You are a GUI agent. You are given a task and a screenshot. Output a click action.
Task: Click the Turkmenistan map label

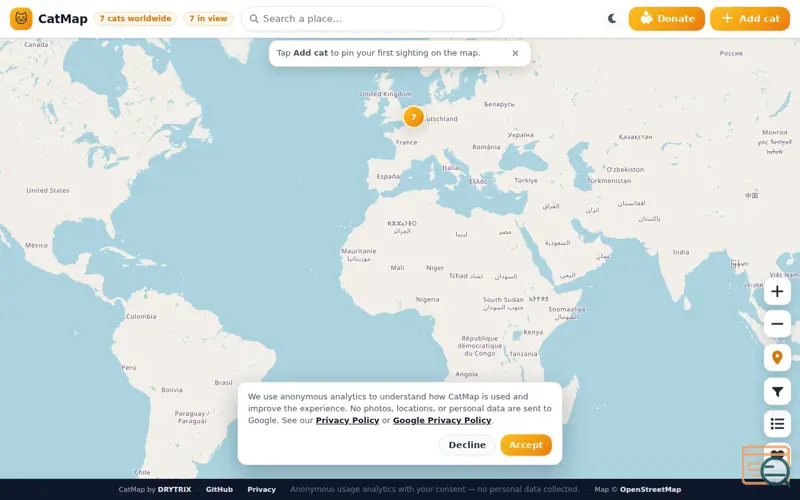coord(609,181)
